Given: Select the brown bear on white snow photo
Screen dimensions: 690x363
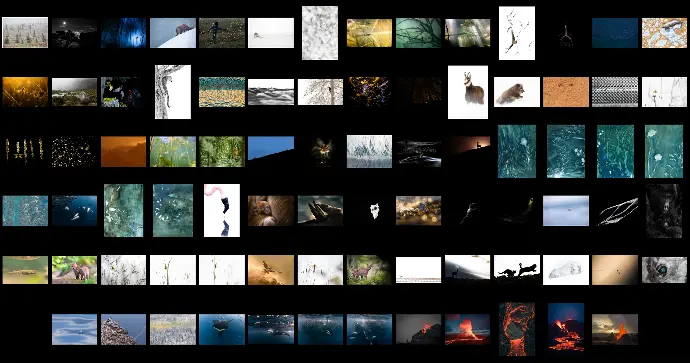Looking at the screenshot, I should [x=517, y=92].
